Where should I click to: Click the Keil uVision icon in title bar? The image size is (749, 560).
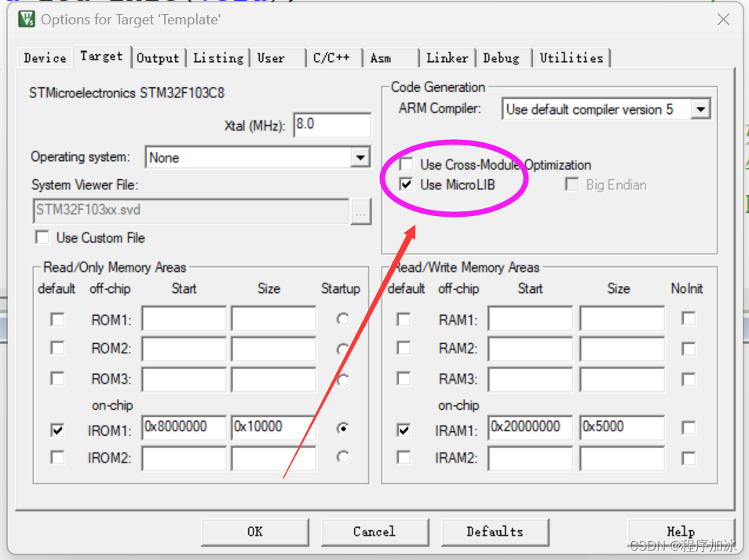point(27,19)
